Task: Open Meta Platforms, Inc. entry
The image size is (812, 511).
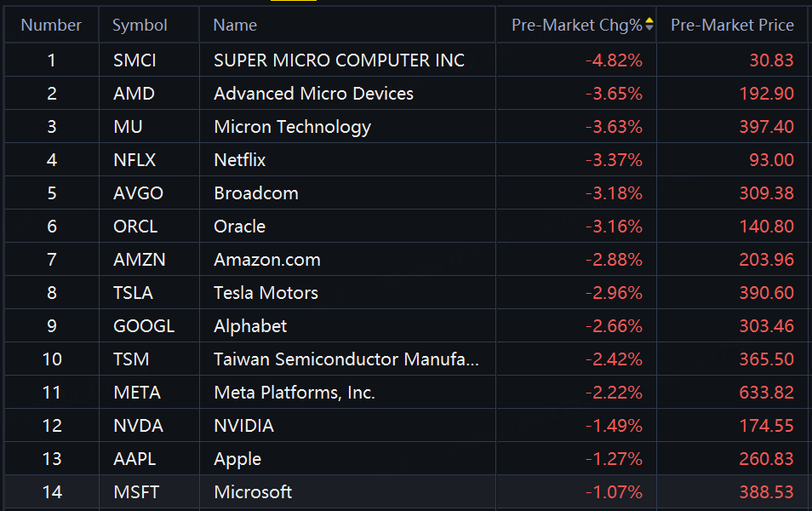Action: click(x=294, y=393)
